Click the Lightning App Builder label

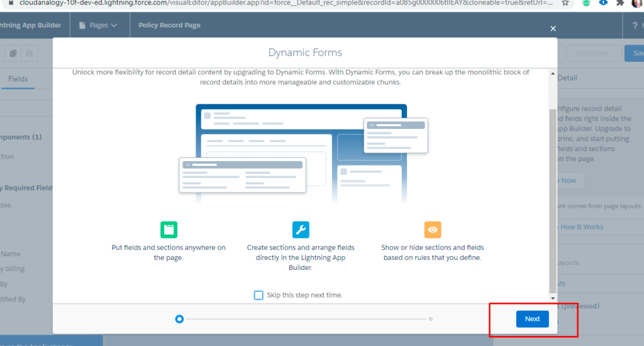point(30,25)
